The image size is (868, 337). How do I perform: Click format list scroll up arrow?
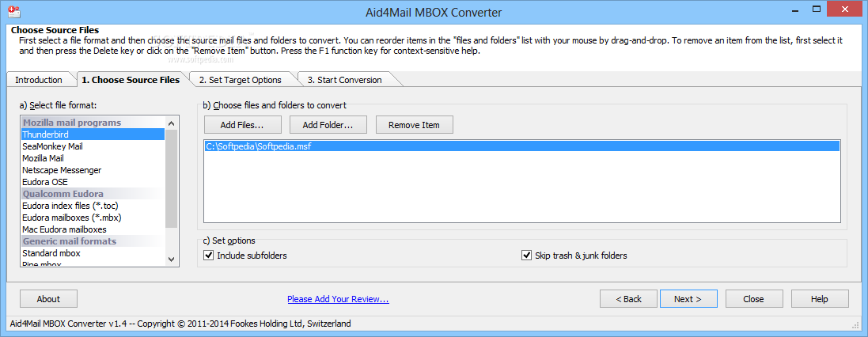click(171, 123)
